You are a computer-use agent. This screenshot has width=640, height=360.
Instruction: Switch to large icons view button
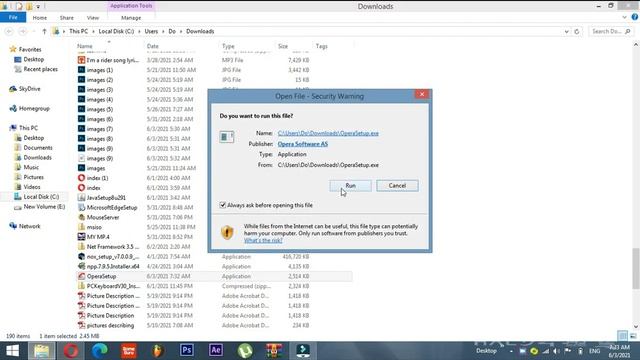click(x=633, y=336)
